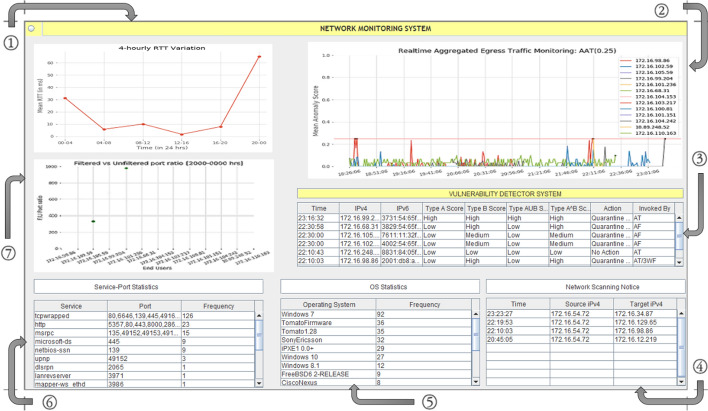Click the NETWORK MONITORING SYSTEM title banner
708x411 pixels.
coord(364,28)
